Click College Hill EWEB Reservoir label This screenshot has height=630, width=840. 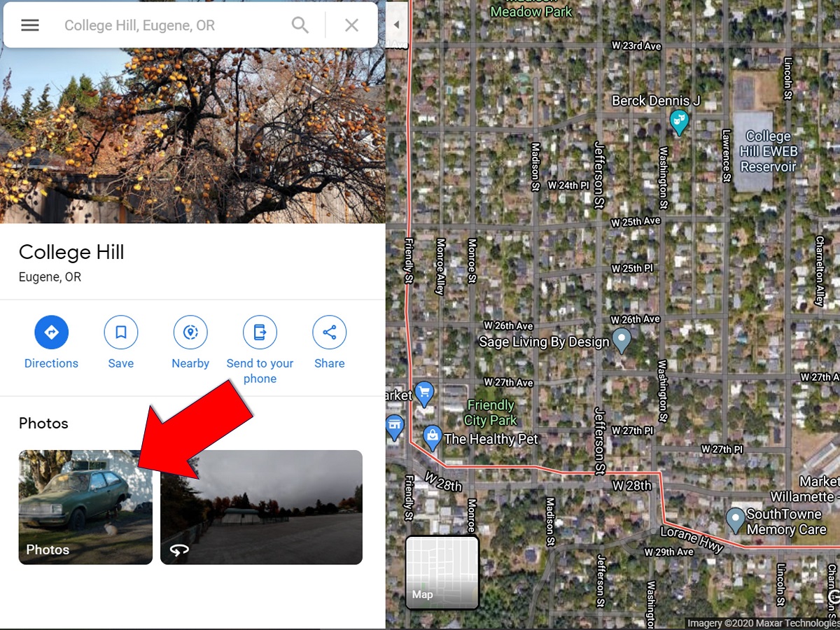click(x=769, y=151)
